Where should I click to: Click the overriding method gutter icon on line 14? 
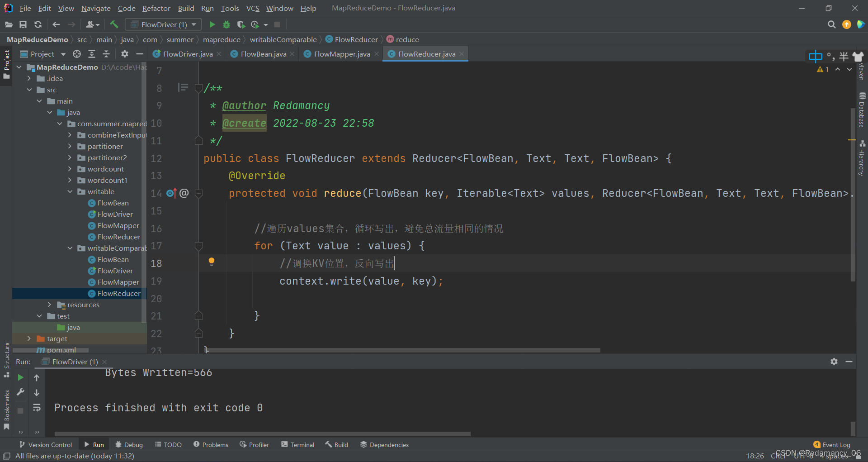[x=171, y=193]
